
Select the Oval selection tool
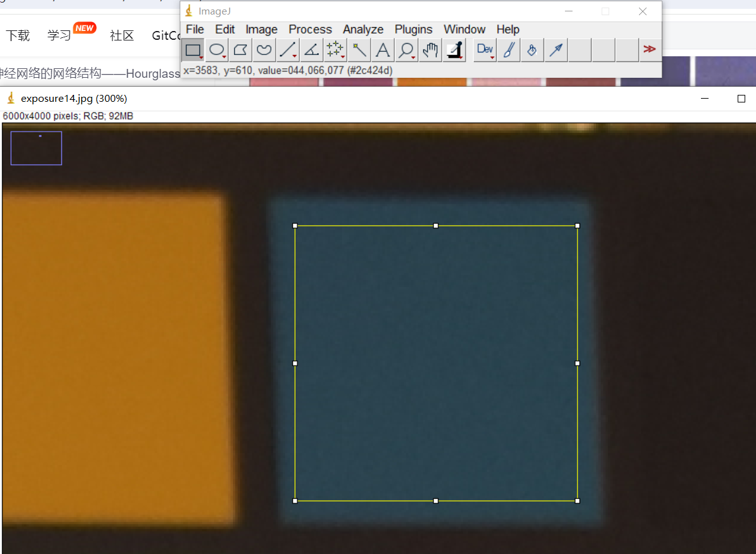click(x=217, y=50)
